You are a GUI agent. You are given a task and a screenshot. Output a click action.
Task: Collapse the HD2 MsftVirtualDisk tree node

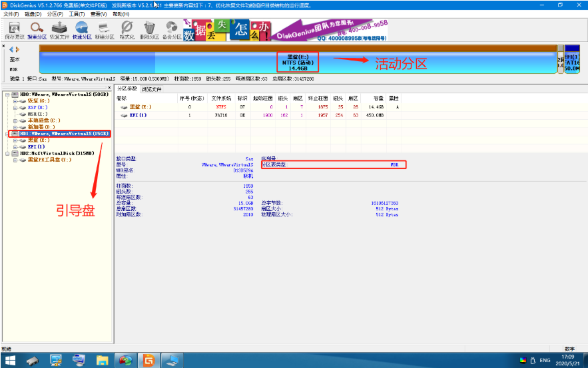(7, 153)
